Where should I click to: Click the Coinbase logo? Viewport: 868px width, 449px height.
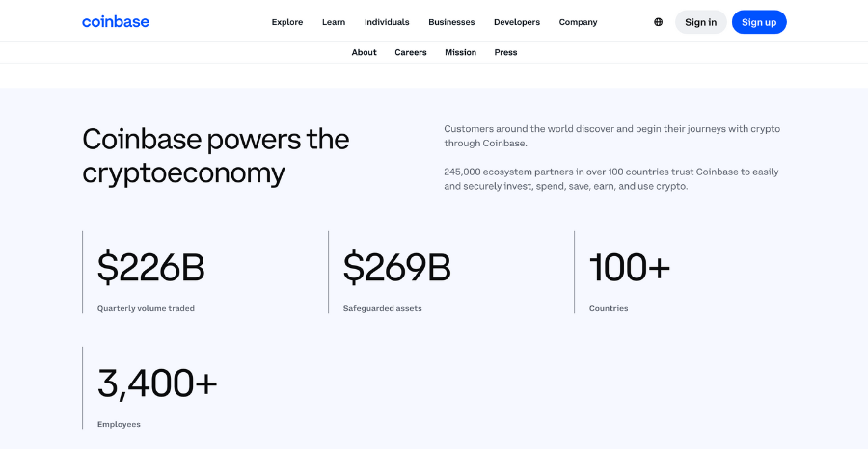pos(116,22)
